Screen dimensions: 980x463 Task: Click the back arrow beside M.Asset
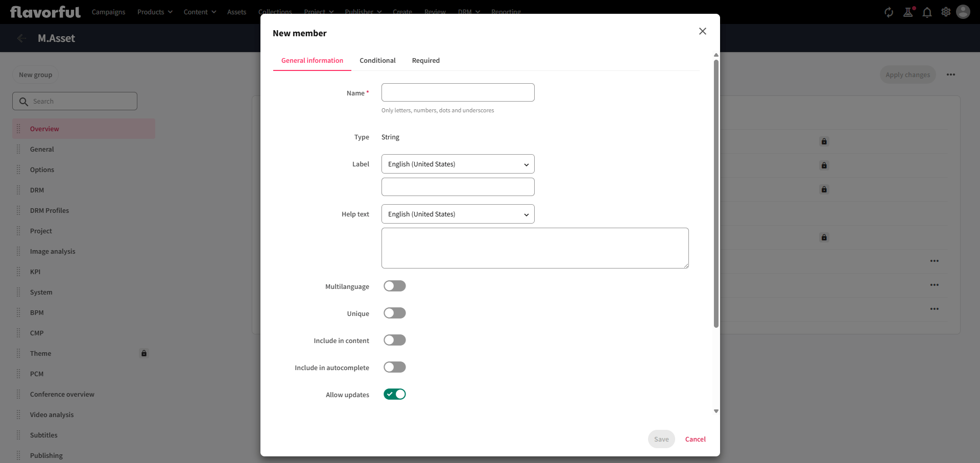click(x=21, y=38)
